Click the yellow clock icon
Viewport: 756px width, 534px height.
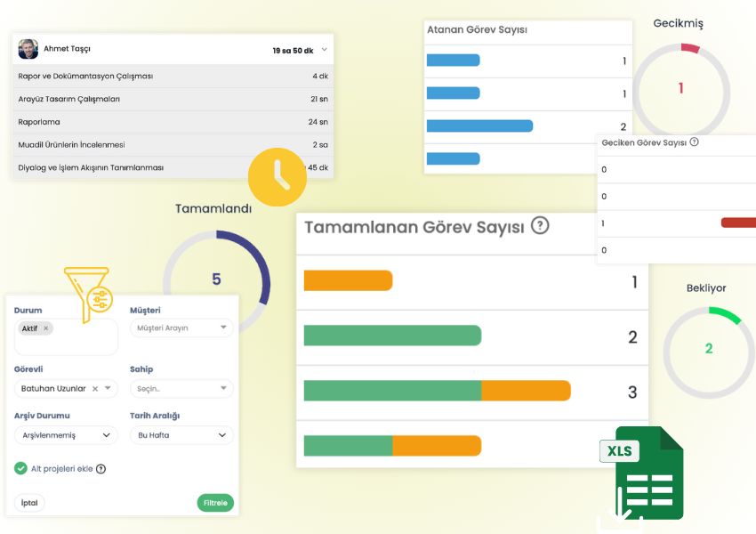pyautogui.click(x=277, y=177)
